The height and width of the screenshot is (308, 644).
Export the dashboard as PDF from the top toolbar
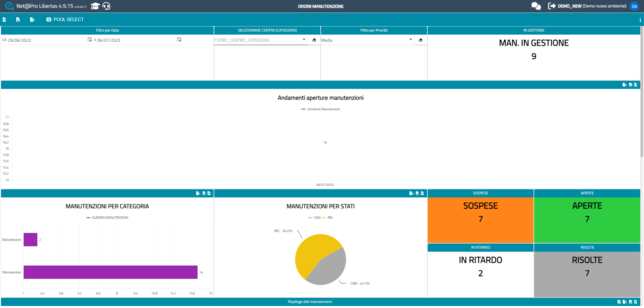(4, 20)
